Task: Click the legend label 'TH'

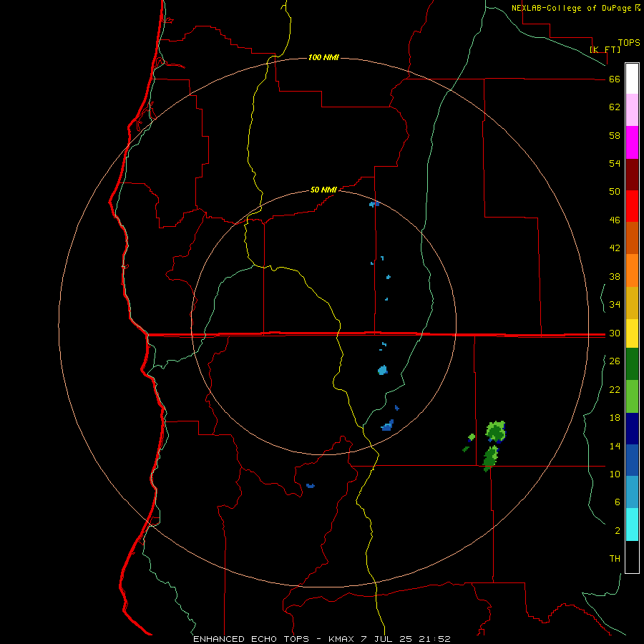Action: 615,559
